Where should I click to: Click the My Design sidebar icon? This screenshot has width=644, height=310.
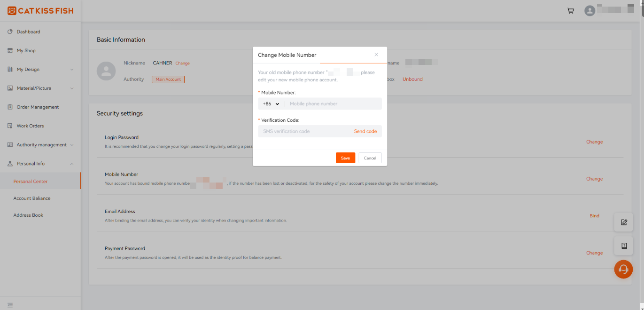[x=10, y=69]
